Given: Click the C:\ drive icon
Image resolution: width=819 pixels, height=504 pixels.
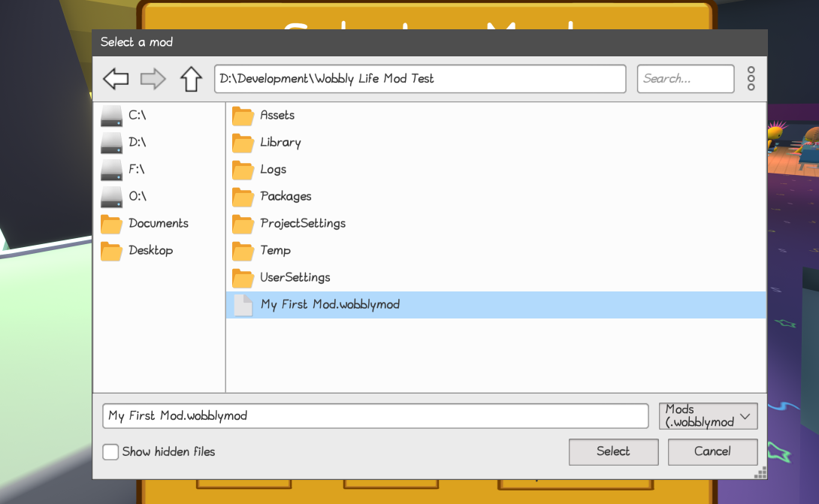Looking at the screenshot, I should 111,116.
